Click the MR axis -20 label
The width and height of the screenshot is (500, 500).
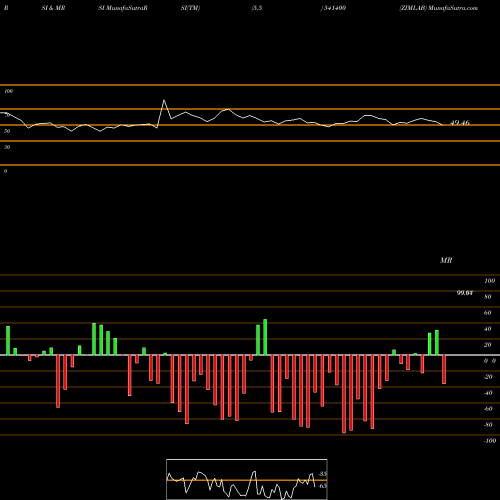coord(488,377)
